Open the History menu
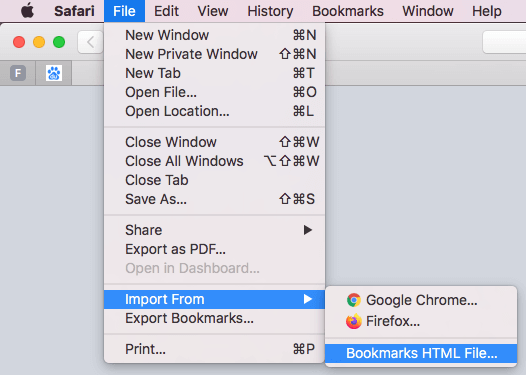Image resolution: width=526 pixels, height=375 pixels. tap(270, 11)
